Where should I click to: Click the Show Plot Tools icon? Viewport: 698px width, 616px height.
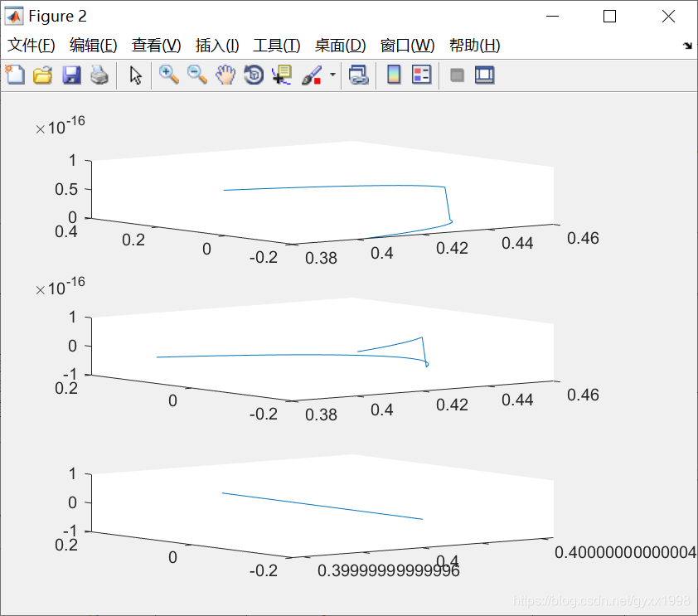[x=484, y=75]
